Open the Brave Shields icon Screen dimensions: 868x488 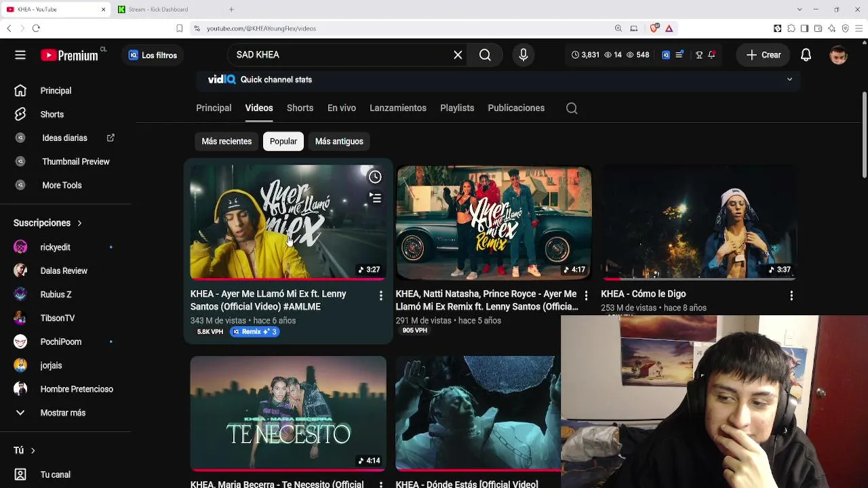click(654, 28)
